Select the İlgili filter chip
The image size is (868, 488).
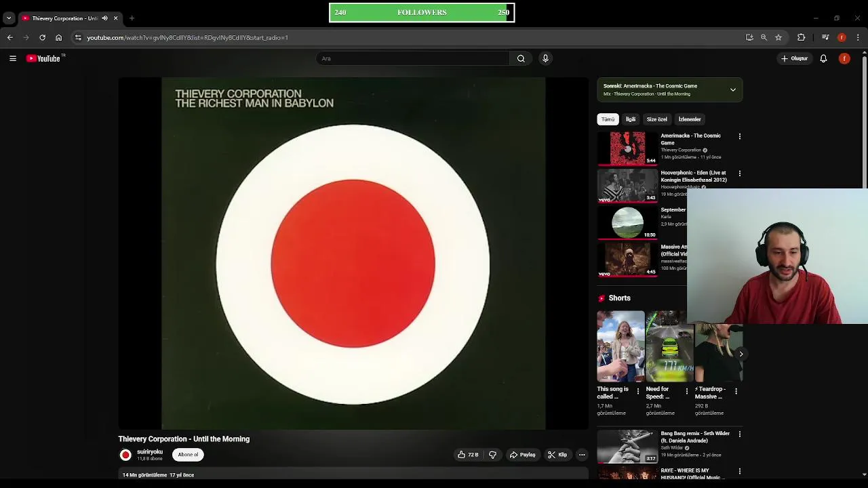(x=631, y=119)
